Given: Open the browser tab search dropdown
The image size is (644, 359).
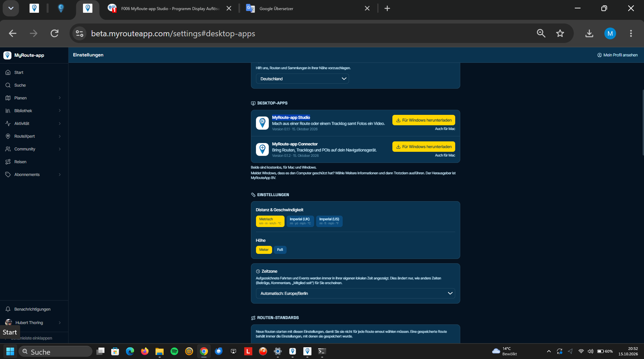Looking at the screenshot, I should click(x=11, y=8).
